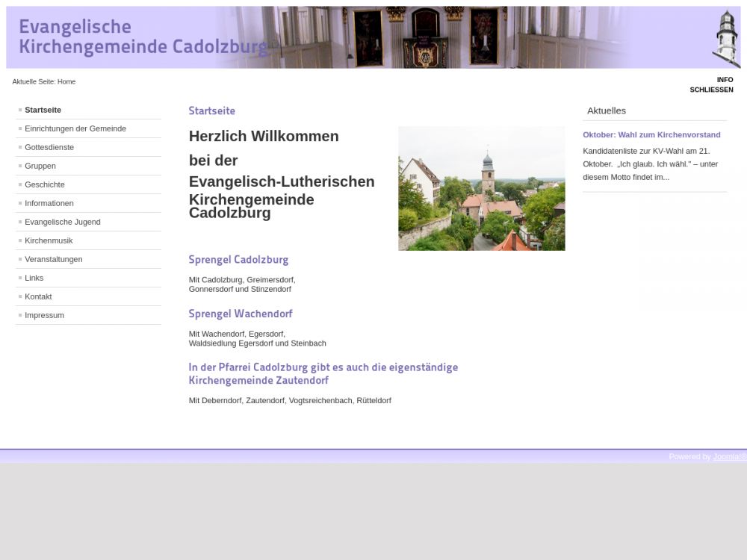Screen dimensions: 747x560
Task: Open Einrichtungen der Gemeinde menu entry
Action: 75,128
